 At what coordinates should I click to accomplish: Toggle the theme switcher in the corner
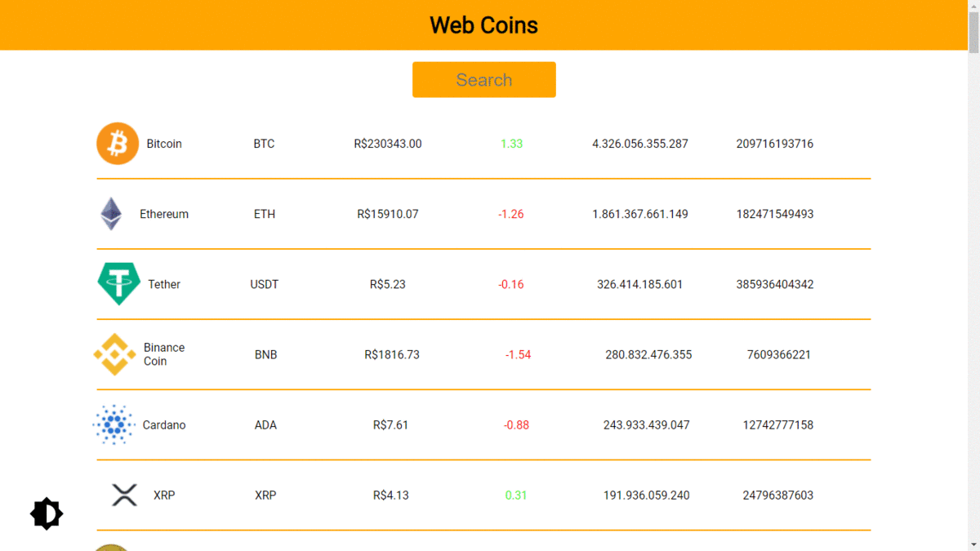[x=47, y=513]
